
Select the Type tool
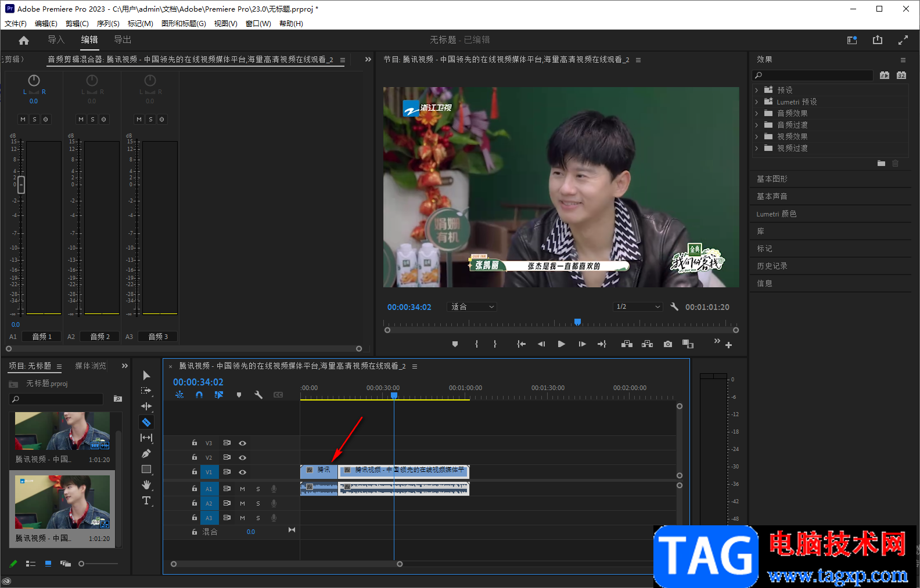point(146,500)
